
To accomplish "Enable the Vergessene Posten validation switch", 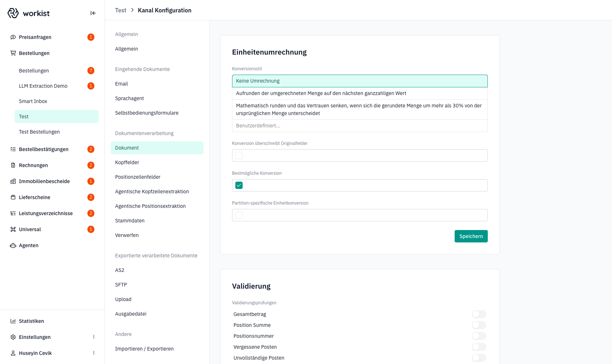I will pyautogui.click(x=479, y=347).
